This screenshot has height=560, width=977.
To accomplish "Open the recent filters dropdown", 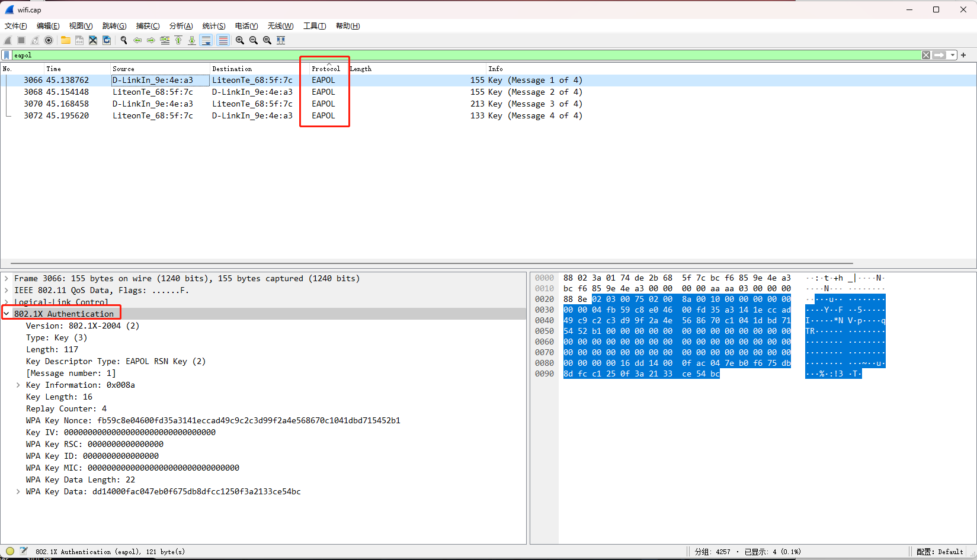I will (953, 55).
